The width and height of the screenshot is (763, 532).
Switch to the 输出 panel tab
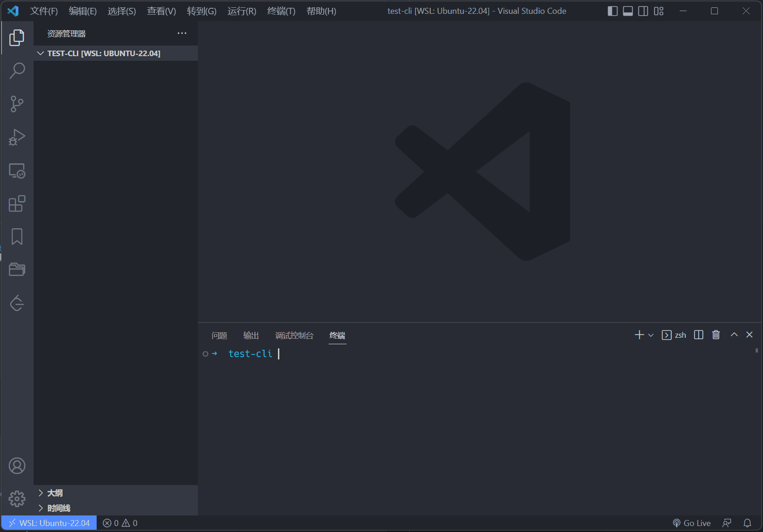pyautogui.click(x=251, y=335)
